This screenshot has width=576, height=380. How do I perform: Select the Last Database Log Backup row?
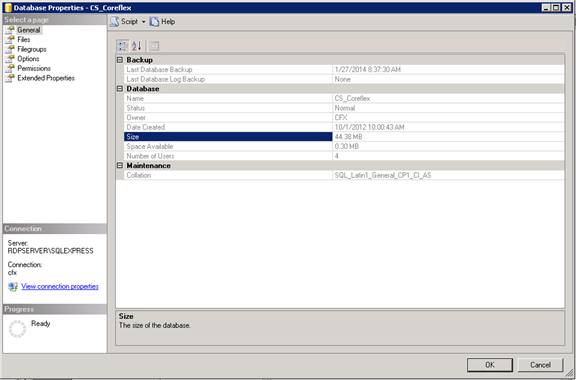click(344, 79)
